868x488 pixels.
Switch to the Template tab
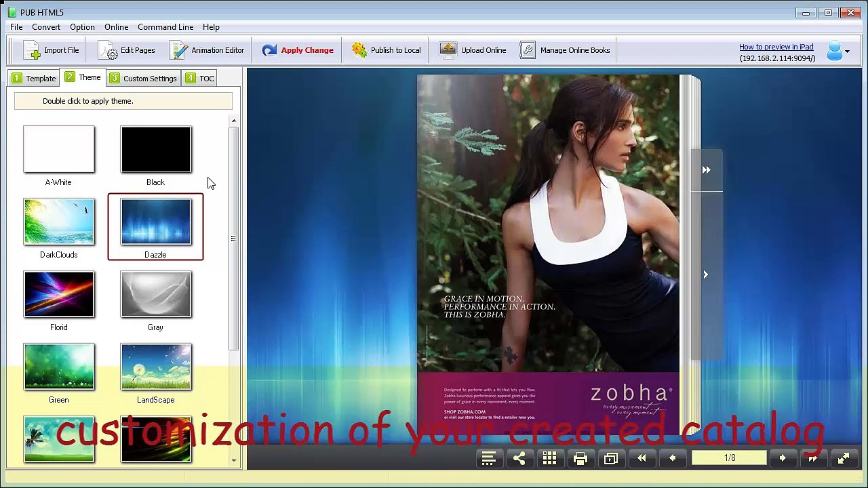click(x=34, y=78)
